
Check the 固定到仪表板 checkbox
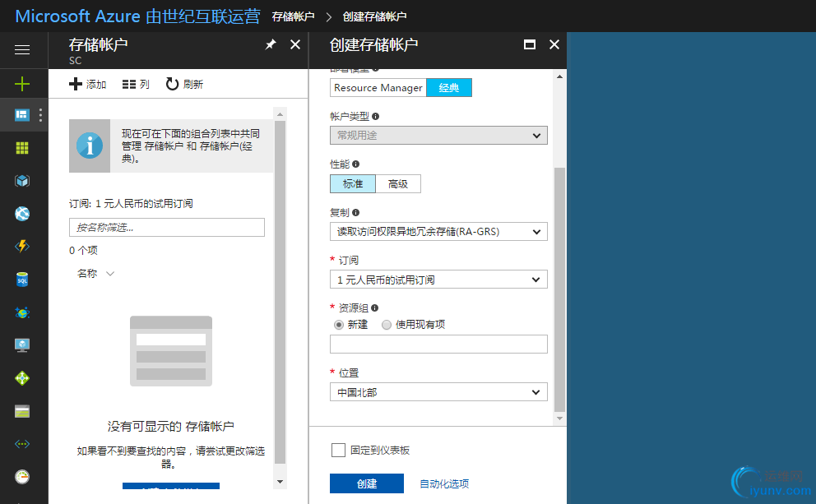point(338,450)
